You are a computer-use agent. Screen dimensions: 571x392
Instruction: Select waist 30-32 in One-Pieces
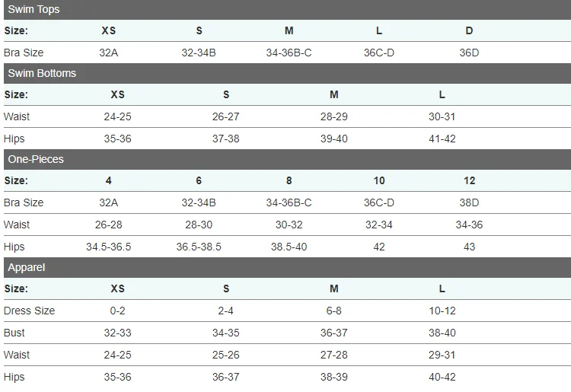coord(289,225)
